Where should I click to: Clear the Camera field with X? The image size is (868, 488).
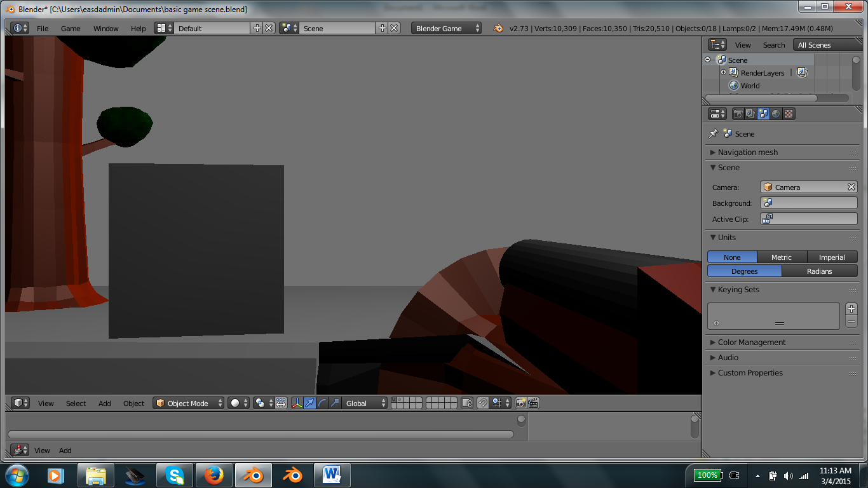[851, 187]
